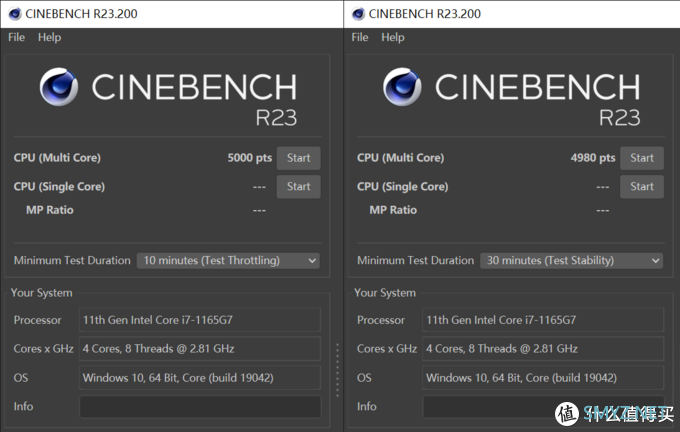
Task: Select the 4980 pts score
Action: [593, 158]
